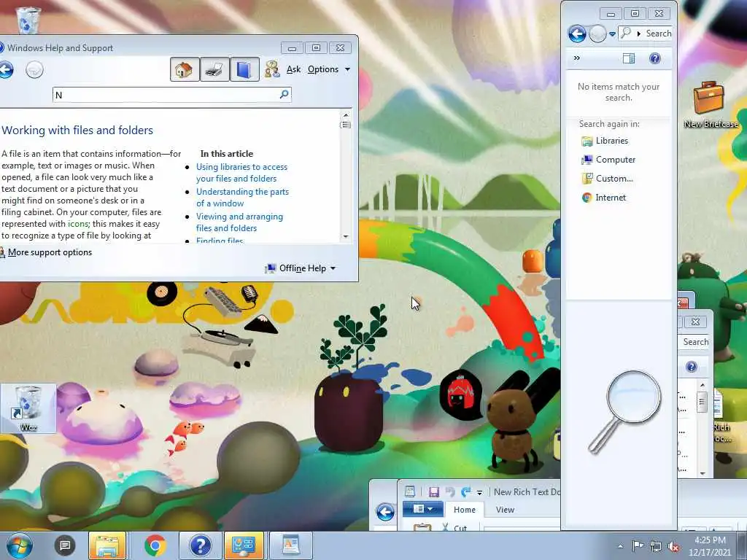Click network icon in system tray
747x560 pixels.
pyautogui.click(x=656, y=547)
